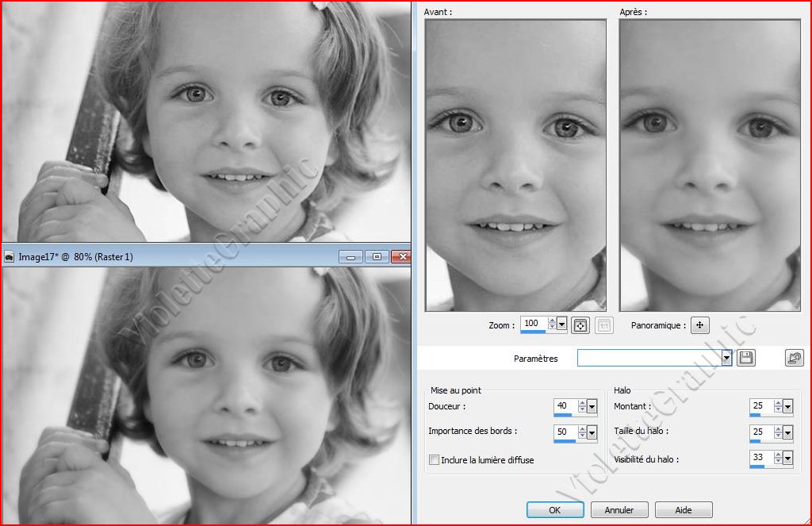The height and width of the screenshot is (526, 812).
Task: Click the Taille du halo value field
Action: (760, 432)
